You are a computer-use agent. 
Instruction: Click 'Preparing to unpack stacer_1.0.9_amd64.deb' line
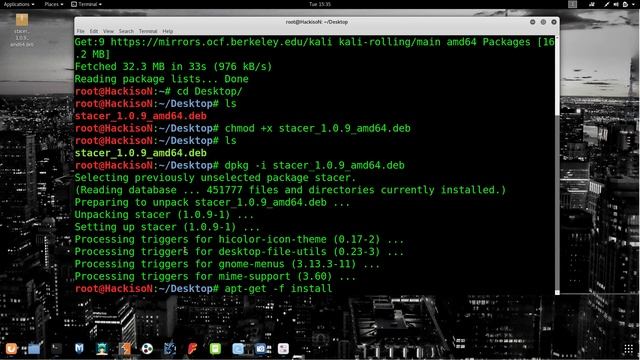click(x=212, y=202)
